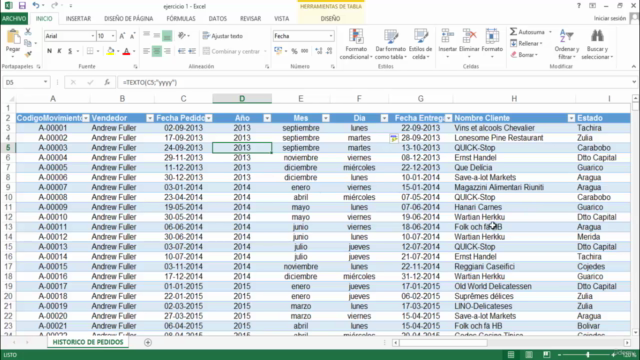Toggle underline S formatting
Image resolution: width=640 pixels, height=360 pixels.
click(x=70, y=51)
